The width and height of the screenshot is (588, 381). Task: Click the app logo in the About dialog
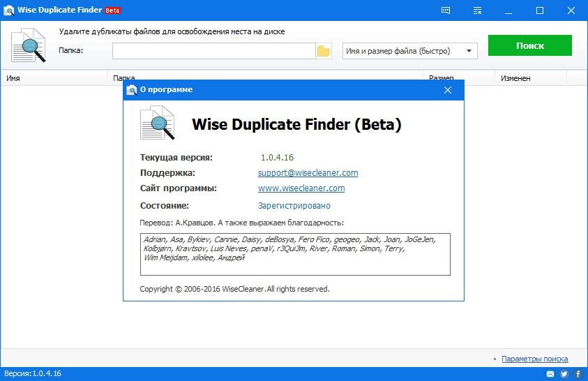coord(157,123)
